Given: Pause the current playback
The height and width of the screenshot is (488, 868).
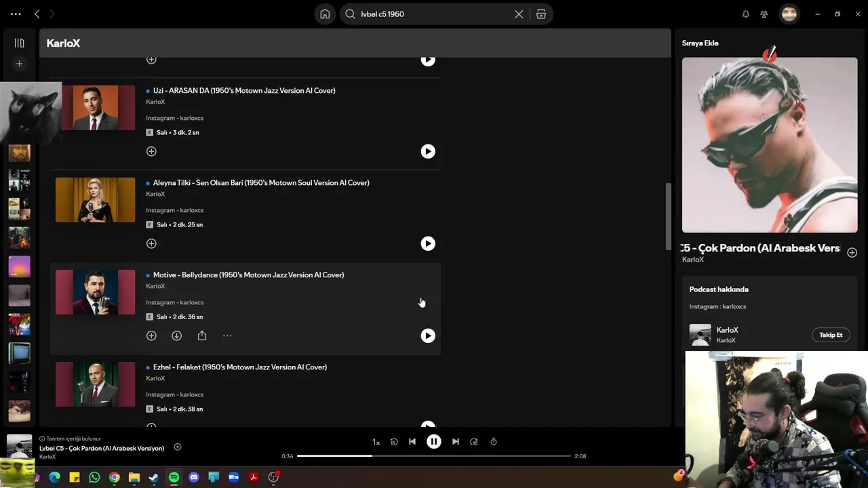Looking at the screenshot, I should tap(433, 441).
